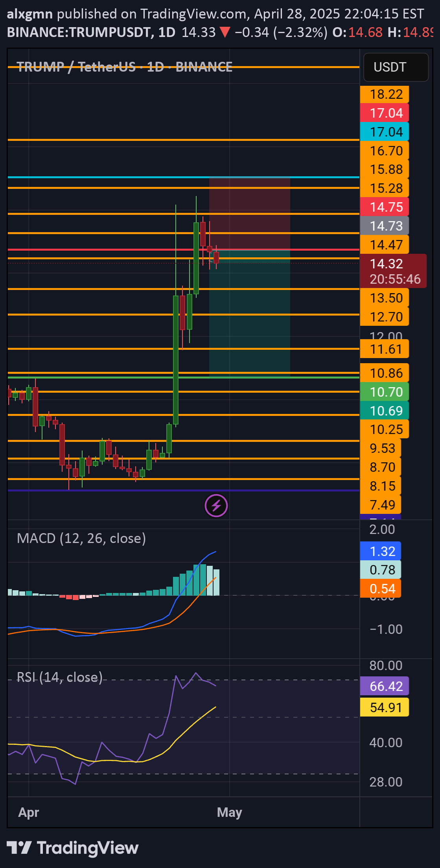
Task: Select the yellow RSI average value 54.91
Action: [x=385, y=707]
